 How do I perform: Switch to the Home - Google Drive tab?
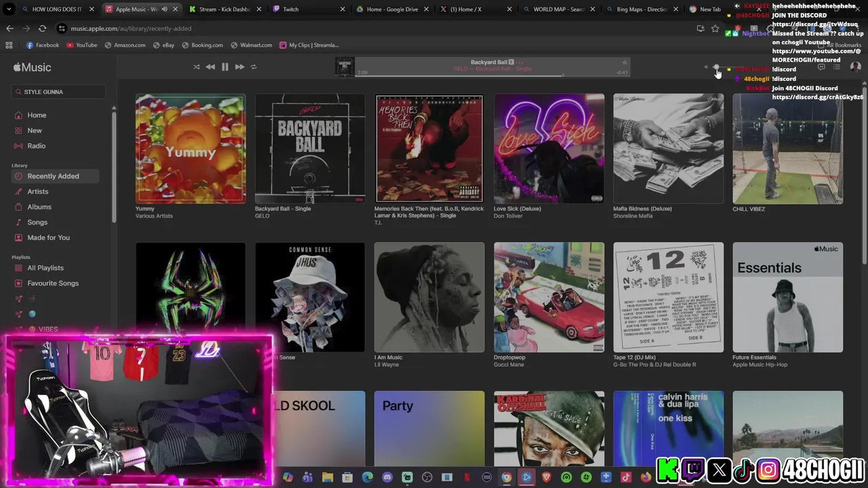(x=392, y=9)
